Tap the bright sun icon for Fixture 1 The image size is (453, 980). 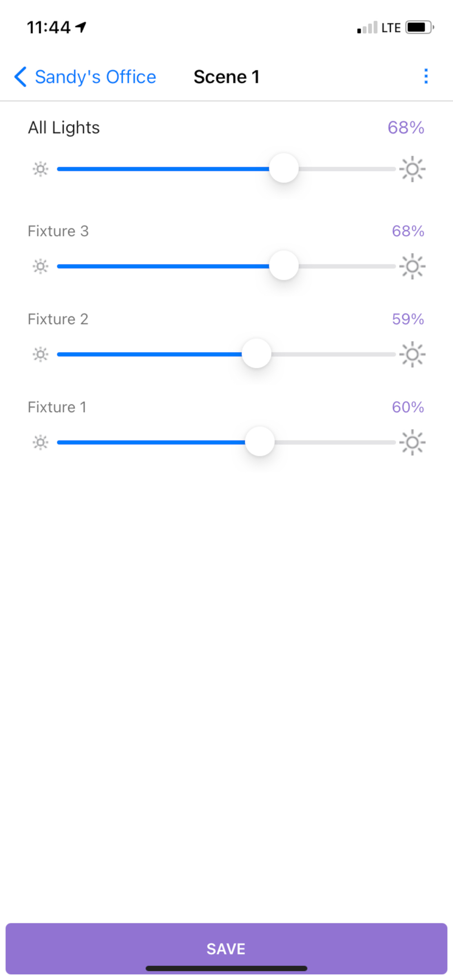pos(412,442)
